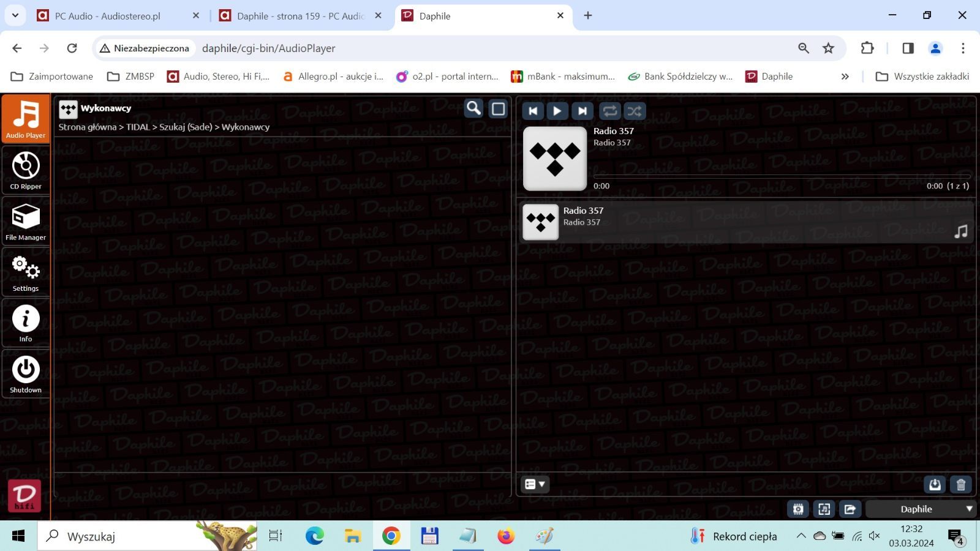Open Firefox from the taskbar

click(x=506, y=536)
